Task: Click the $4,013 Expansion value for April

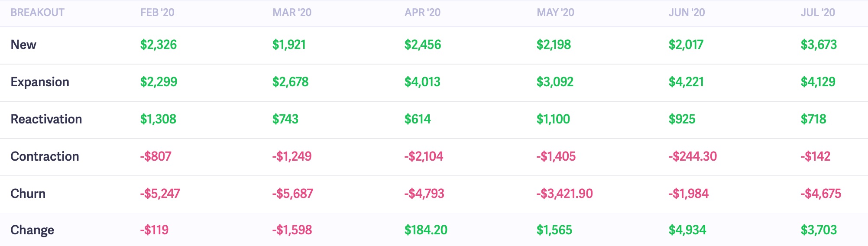Action: [x=422, y=82]
